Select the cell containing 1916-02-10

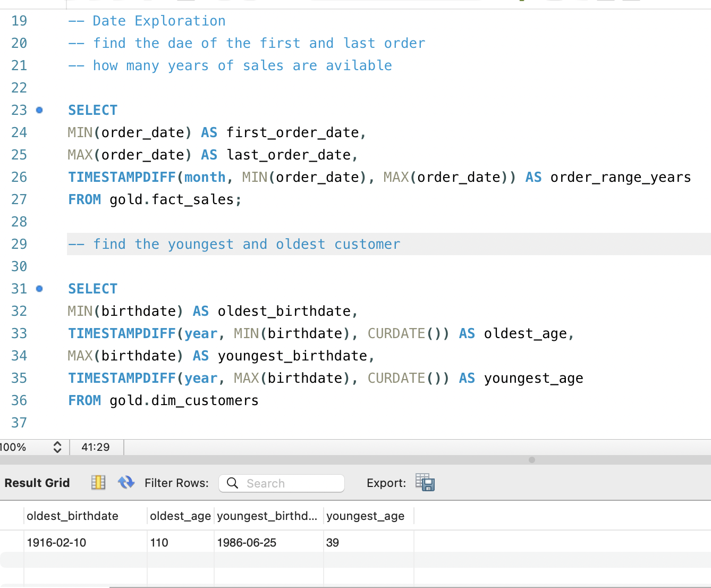56,542
